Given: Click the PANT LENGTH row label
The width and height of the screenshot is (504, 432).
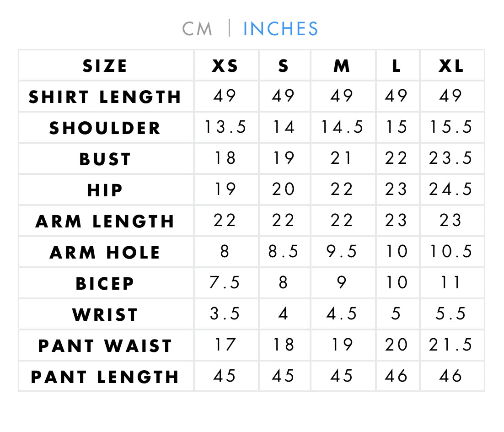Looking at the screenshot, I should (x=105, y=377).
